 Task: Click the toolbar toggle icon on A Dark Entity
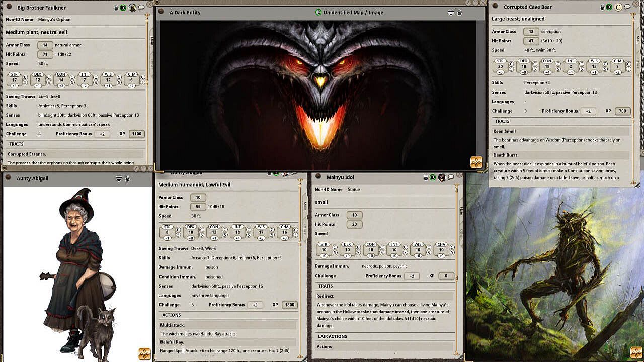click(451, 13)
